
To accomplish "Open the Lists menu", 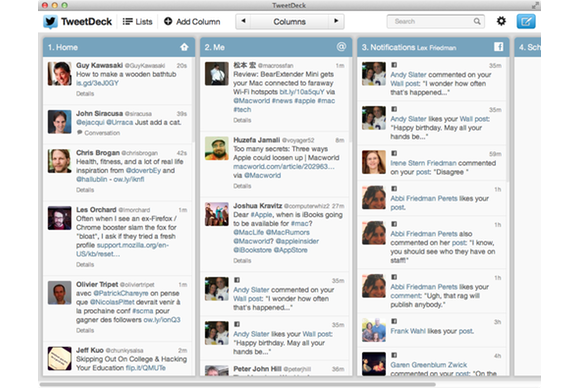I will (137, 22).
